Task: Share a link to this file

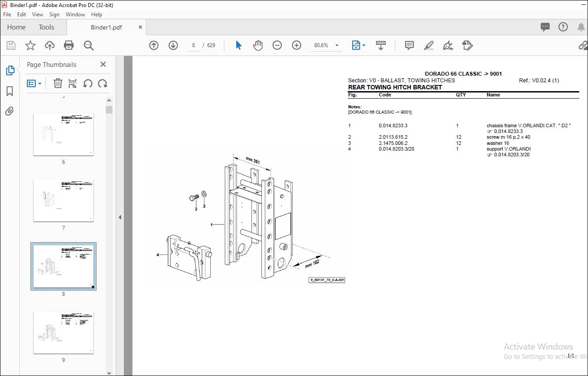Action: pos(583,45)
